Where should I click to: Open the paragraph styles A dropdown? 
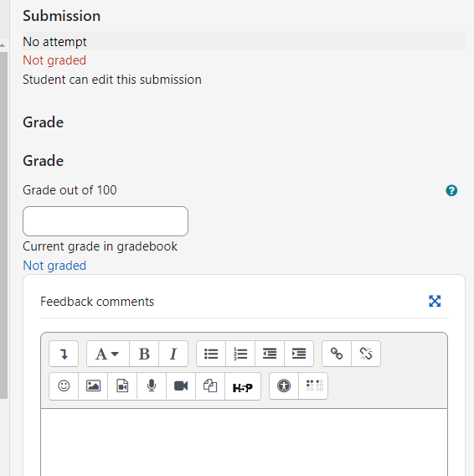[108, 354]
